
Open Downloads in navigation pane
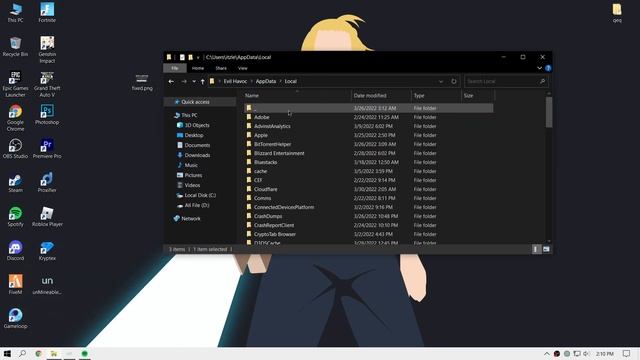(x=197, y=155)
